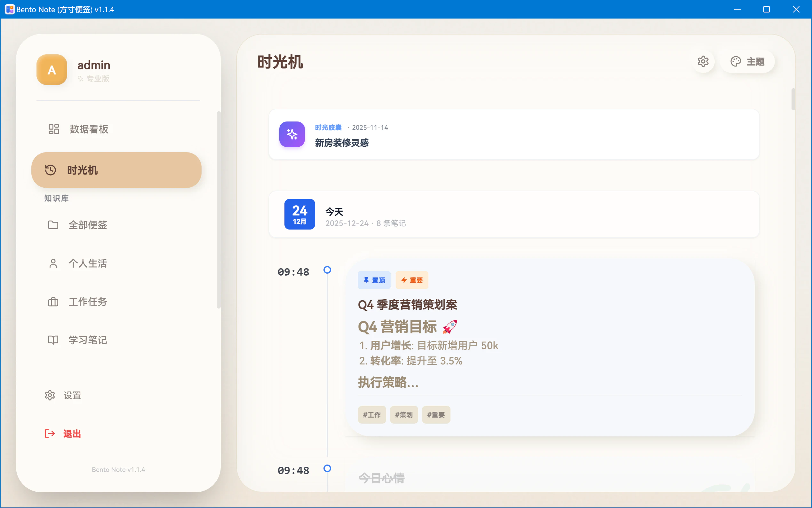Click the 学习笔记 open book icon
The height and width of the screenshot is (508, 812).
(53, 340)
